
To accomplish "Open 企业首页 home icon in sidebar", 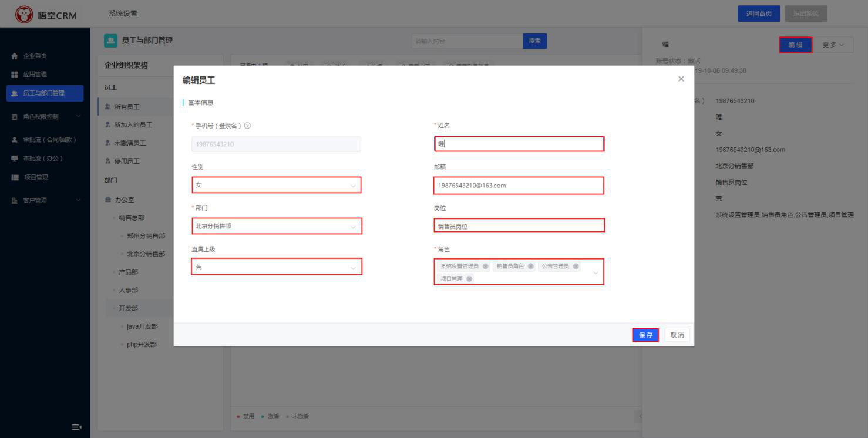I will (15, 56).
